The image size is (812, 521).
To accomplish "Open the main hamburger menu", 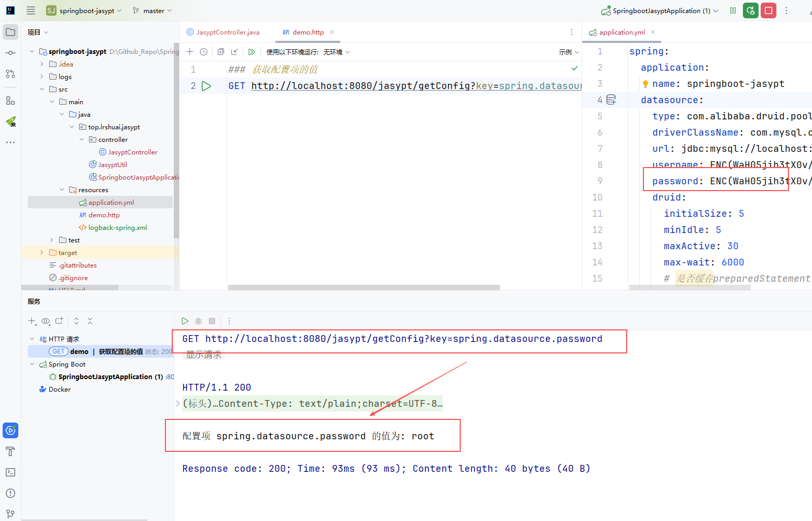I will click(x=31, y=10).
